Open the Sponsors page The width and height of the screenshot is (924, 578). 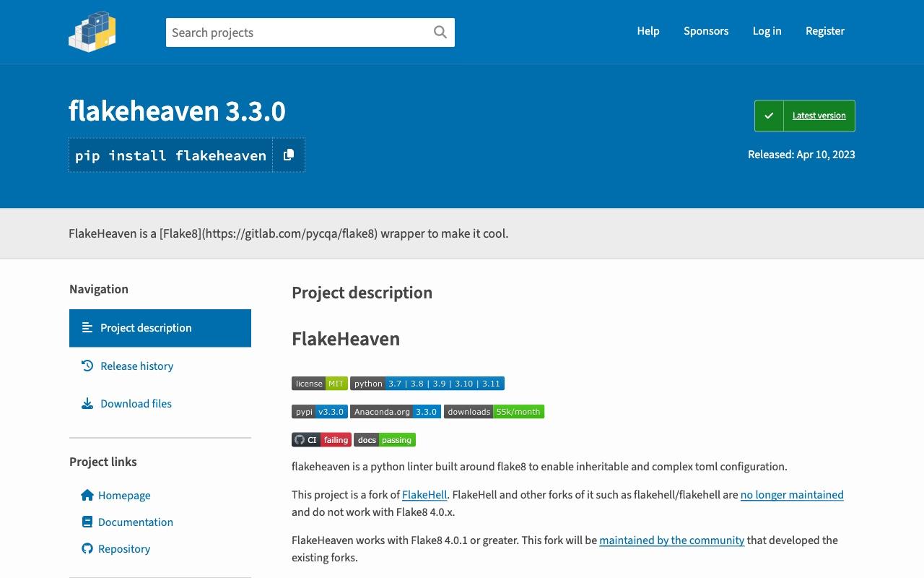pyautogui.click(x=706, y=31)
